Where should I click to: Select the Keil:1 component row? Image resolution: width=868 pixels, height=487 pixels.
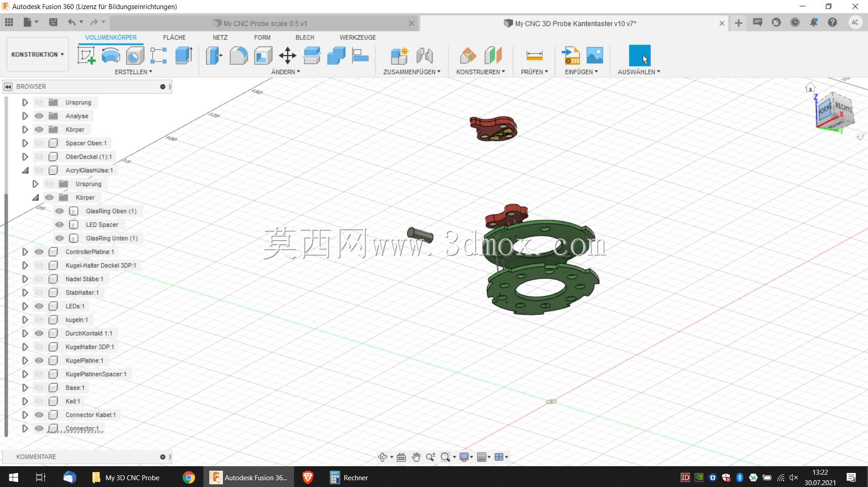pos(72,401)
